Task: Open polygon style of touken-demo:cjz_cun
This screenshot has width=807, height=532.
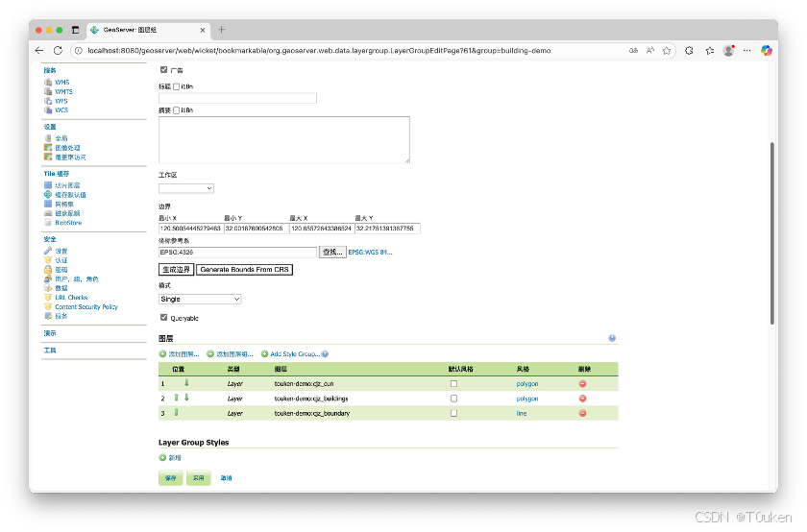Action: tap(527, 384)
